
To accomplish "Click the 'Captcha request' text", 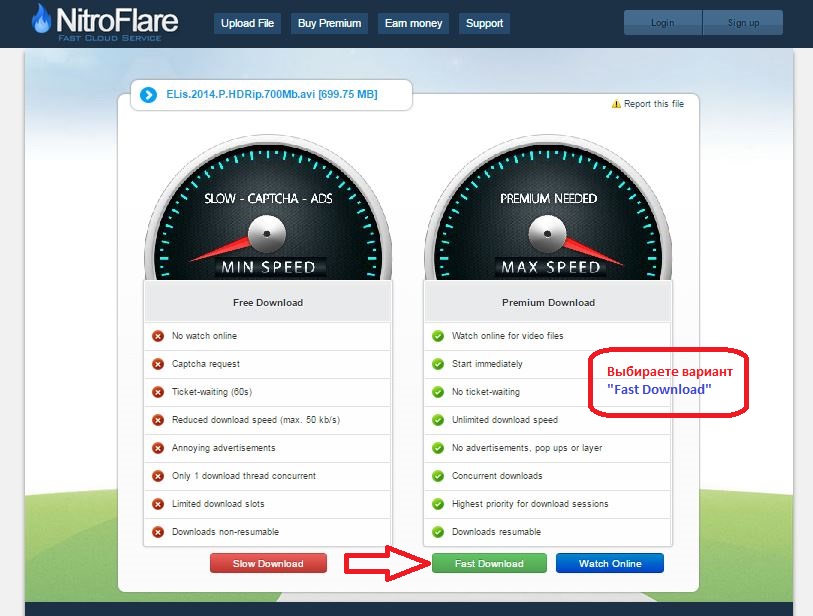I will [206, 364].
